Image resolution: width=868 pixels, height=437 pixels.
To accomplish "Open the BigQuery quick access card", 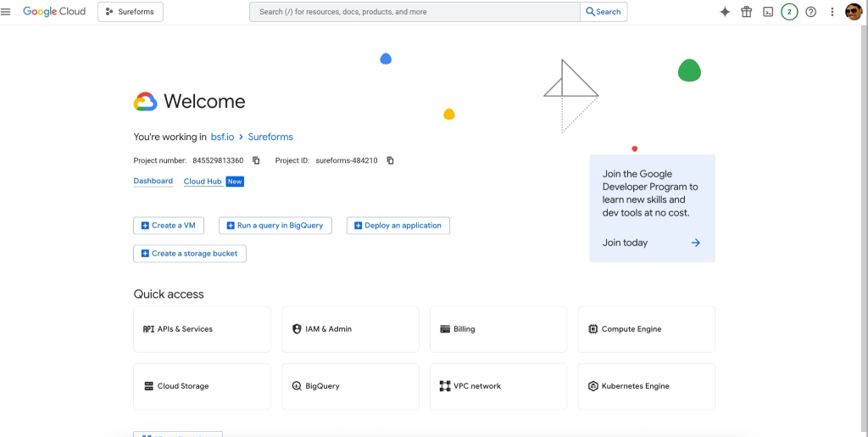I will [x=350, y=386].
